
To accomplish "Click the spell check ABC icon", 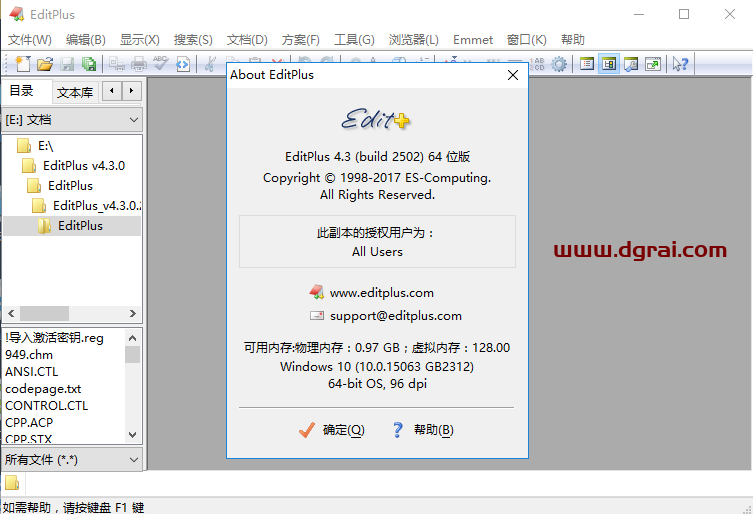I will click(x=160, y=64).
